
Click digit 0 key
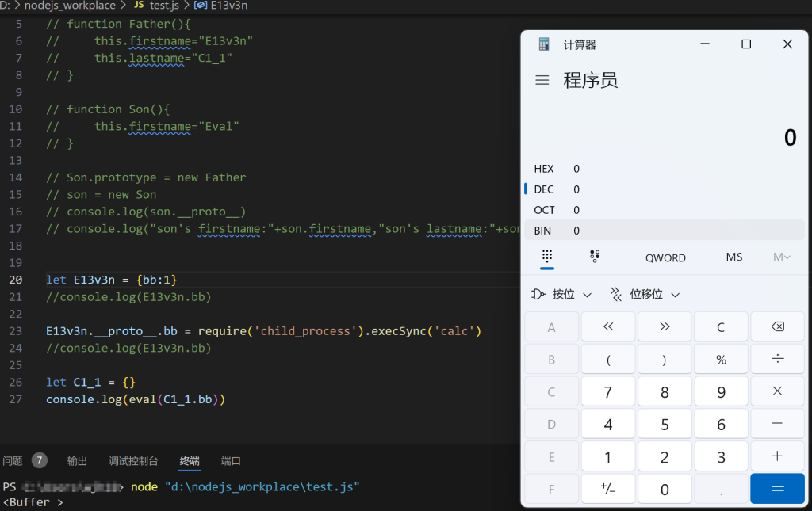[x=665, y=489]
